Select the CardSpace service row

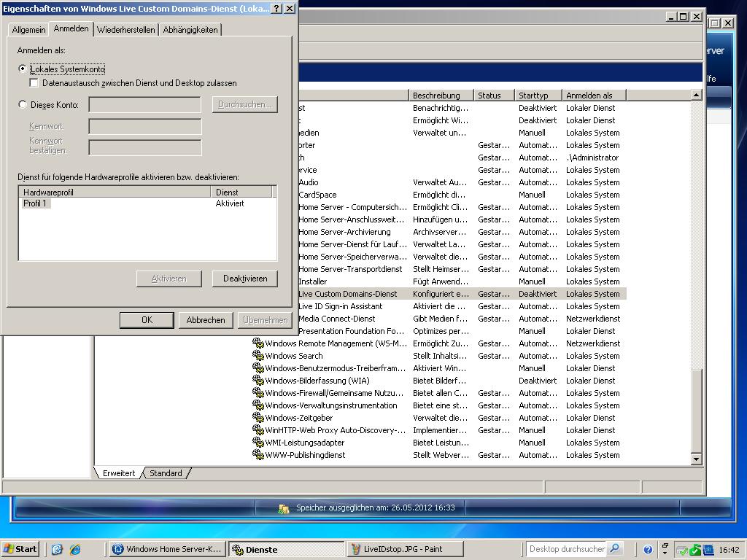pos(462,195)
